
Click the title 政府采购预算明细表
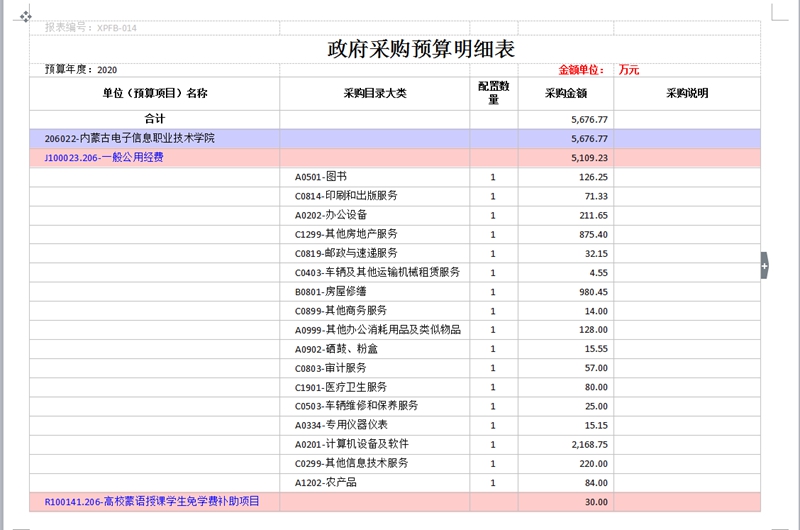[421, 49]
